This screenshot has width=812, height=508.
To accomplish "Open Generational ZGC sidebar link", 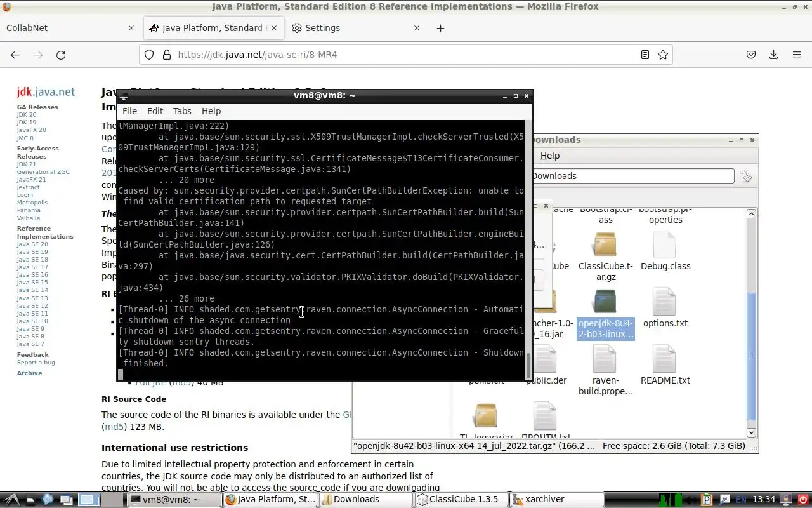I will coord(43,172).
